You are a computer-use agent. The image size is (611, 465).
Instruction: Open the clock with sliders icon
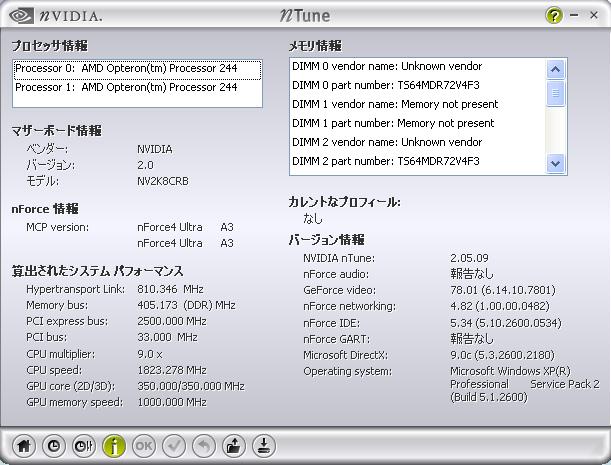84,446
